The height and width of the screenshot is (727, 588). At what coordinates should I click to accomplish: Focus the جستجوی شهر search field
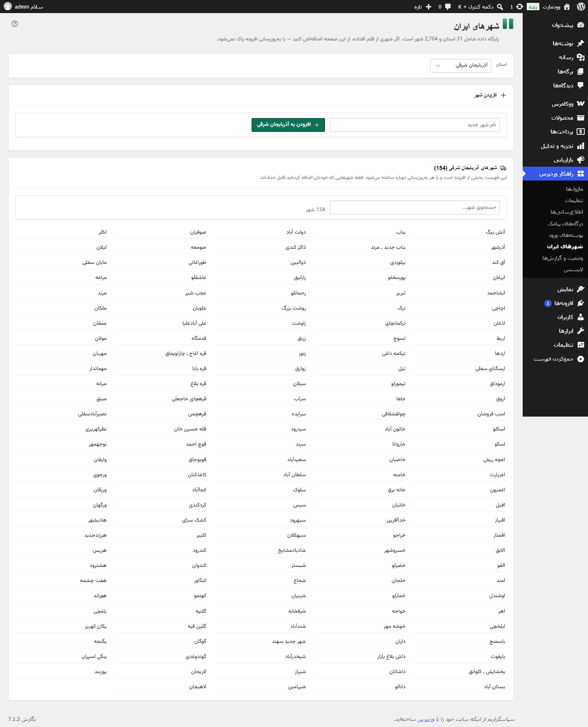click(415, 207)
